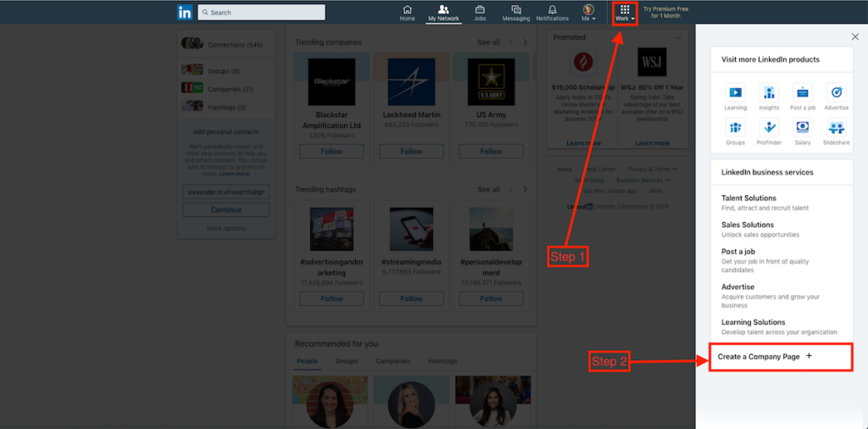Show next trending hashtags with right chevron
Viewport: 868px width, 429px height.
pos(526,189)
